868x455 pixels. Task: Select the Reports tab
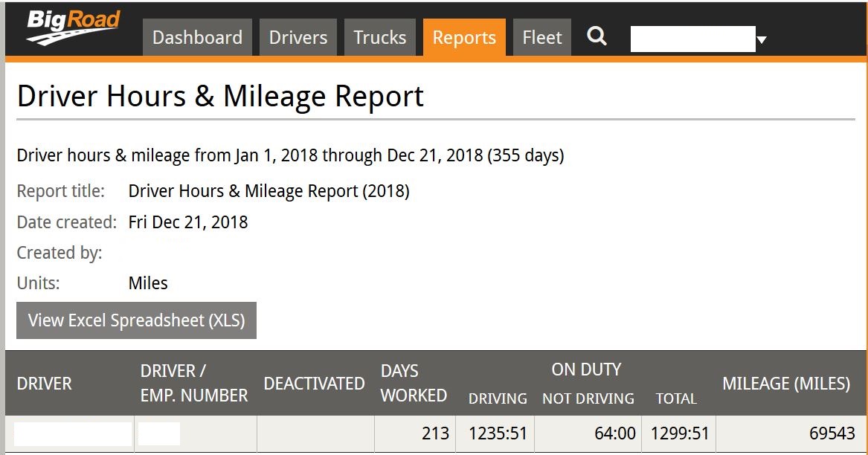[x=464, y=38]
